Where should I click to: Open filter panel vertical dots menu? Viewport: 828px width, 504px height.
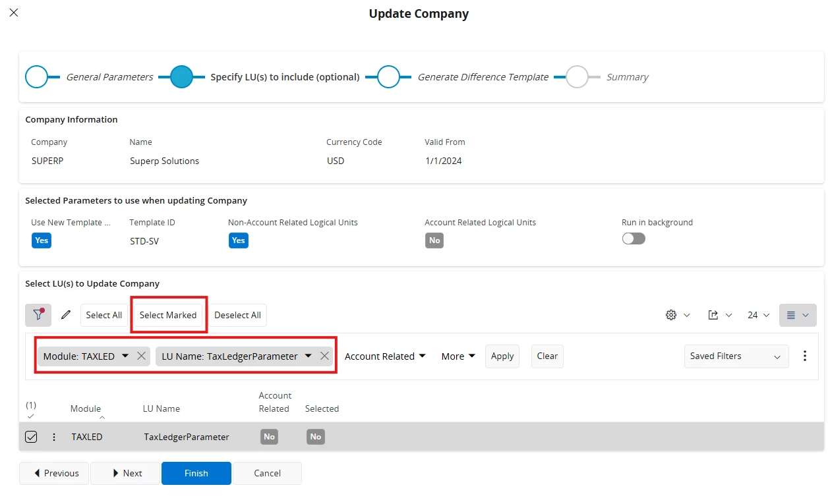click(x=804, y=356)
